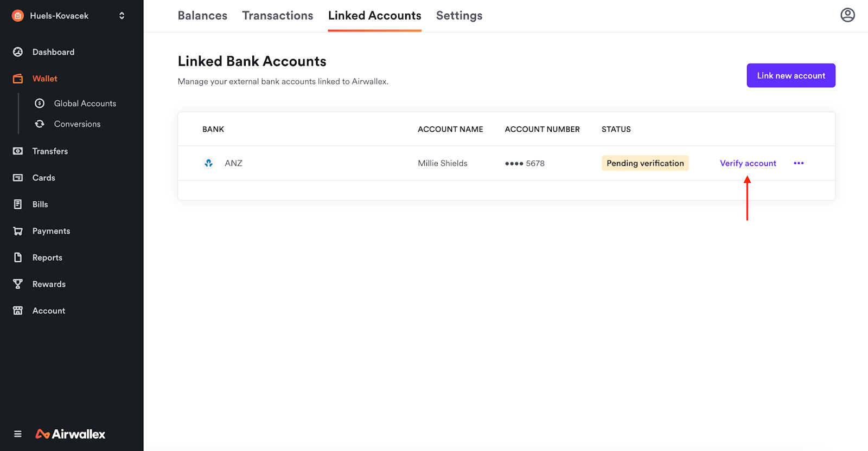Screen dimensions: 868x451
Task: Open the Settings tab
Action: [459, 16]
